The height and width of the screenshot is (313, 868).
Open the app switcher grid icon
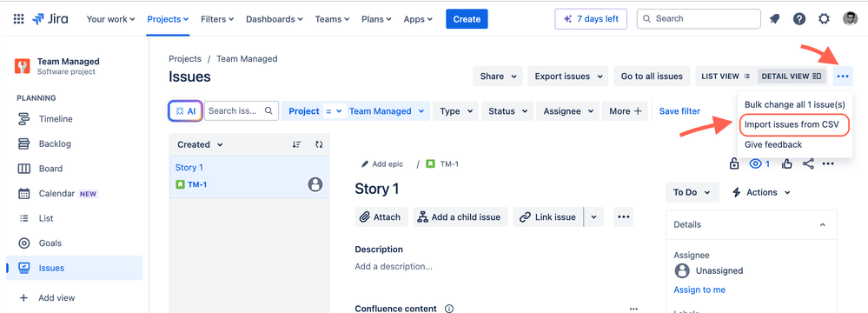point(18,19)
